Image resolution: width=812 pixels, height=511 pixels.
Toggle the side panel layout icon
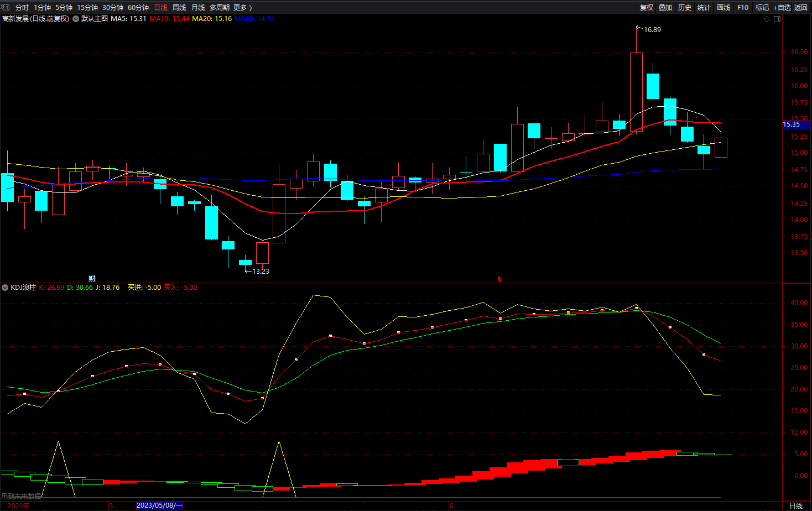pos(777,19)
